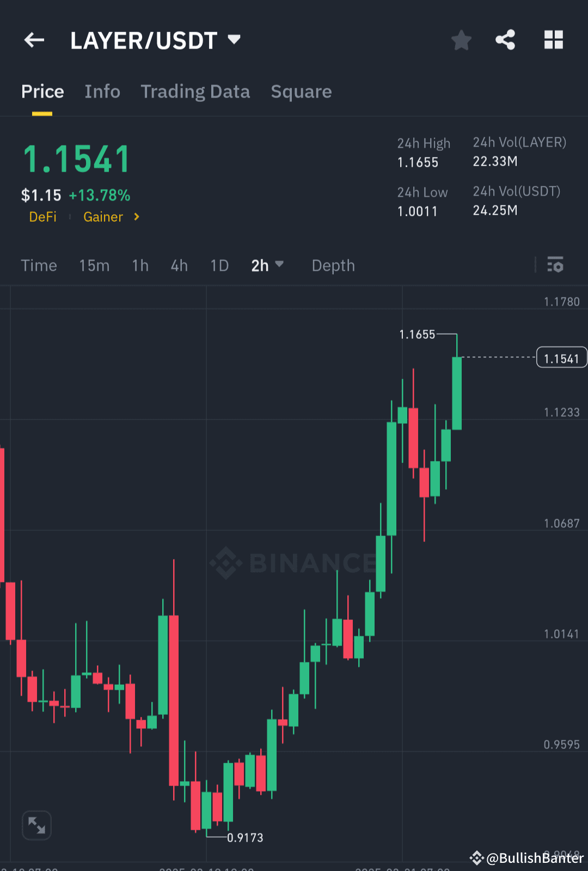Open the chart indicator settings icon
This screenshot has width=588, height=871.
tap(555, 265)
